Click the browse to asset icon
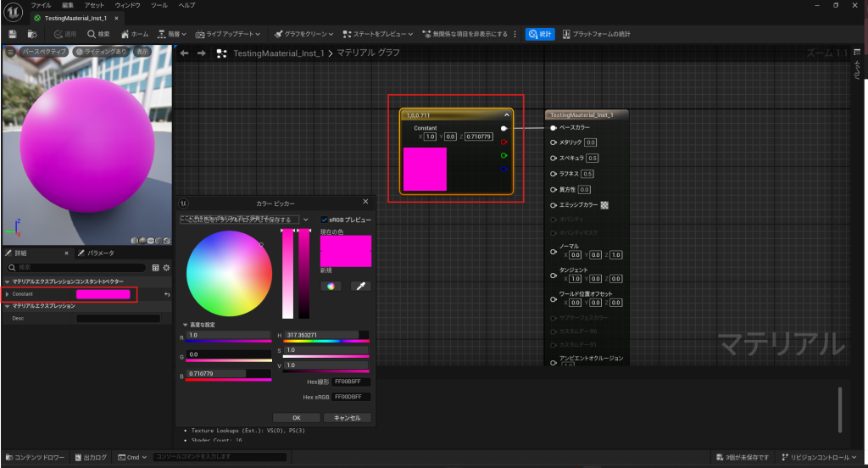Viewport: 868px width, 468px height. pyautogui.click(x=32, y=34)
